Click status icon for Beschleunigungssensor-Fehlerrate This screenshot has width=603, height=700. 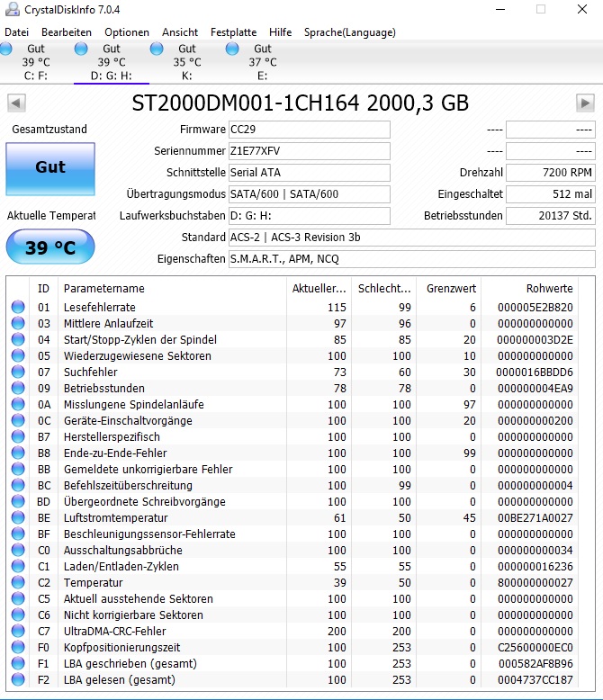click(x=18, y=534)
